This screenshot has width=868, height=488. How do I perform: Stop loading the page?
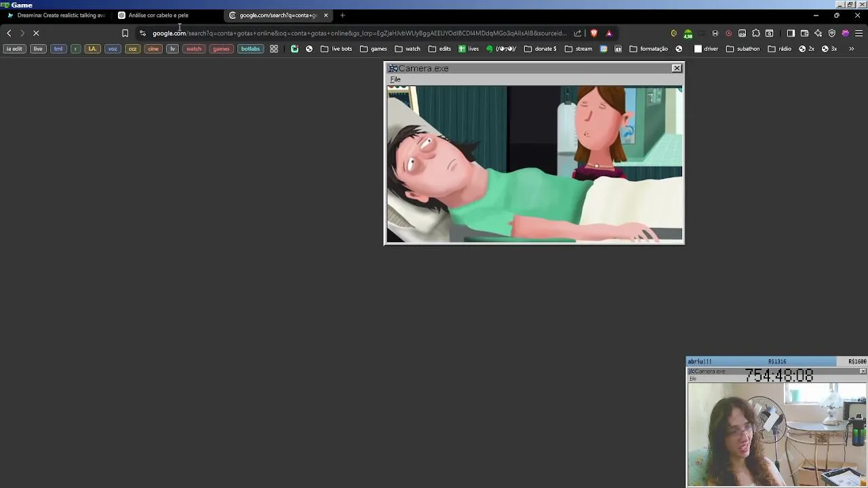coord(36,33)
